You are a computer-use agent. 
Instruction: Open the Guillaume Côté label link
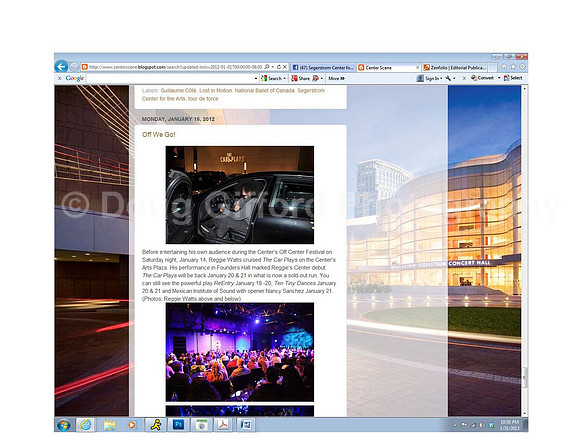(178, 90)
